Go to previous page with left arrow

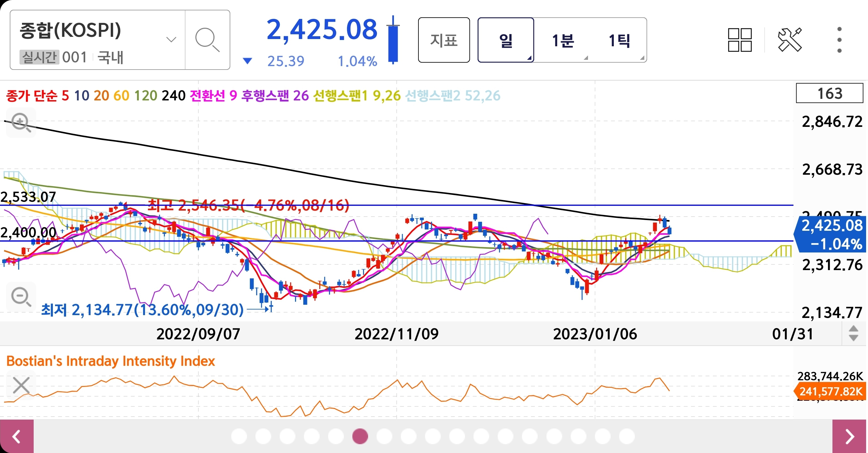click(x=16, y=437)
